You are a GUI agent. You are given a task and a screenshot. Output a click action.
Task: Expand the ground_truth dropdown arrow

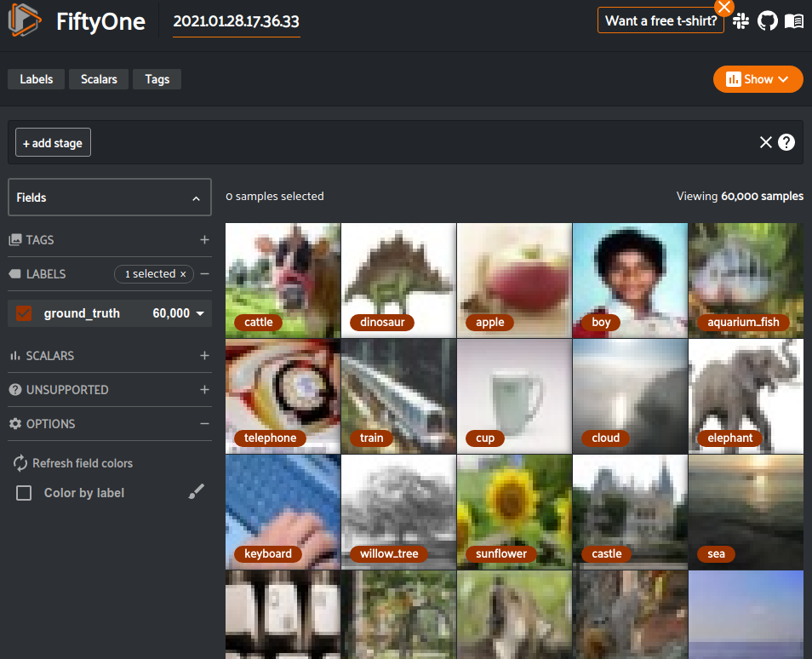(200, 313)
